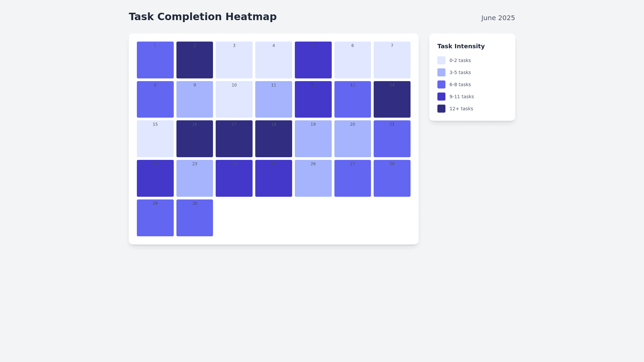Click the June 2025 month label
Image resolution: width=644 pixels, height=362 pixels.
pos(498,18)
